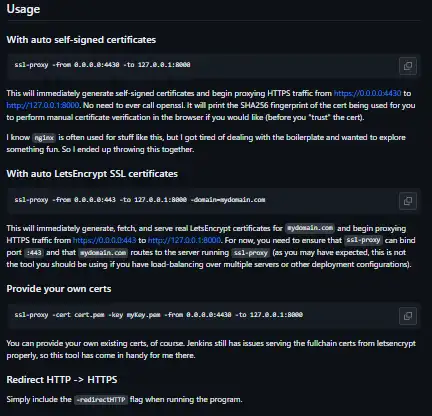Image resolution: width=432 pixels, height=416 pixels.
Task: Click the inline nginx code tag
Action: 44,138
